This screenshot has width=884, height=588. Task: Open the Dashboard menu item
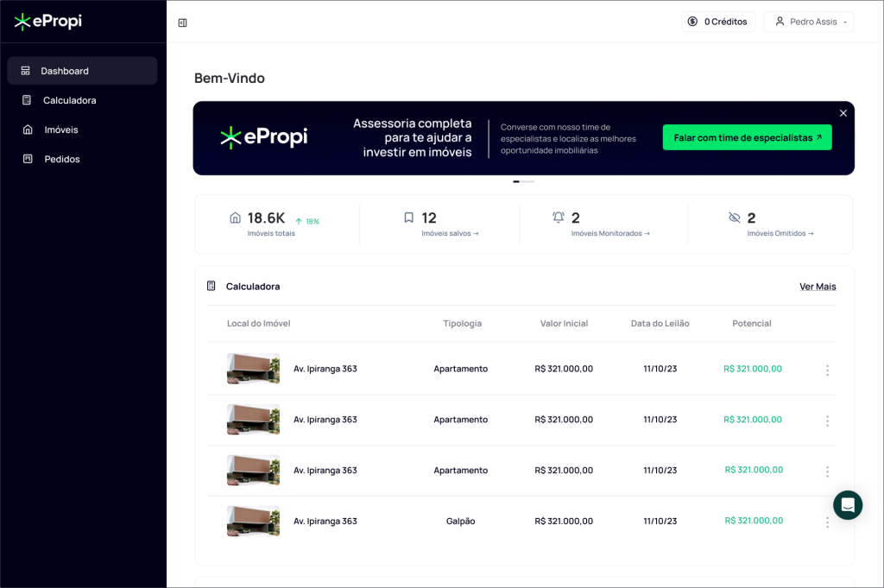point(82,71)
